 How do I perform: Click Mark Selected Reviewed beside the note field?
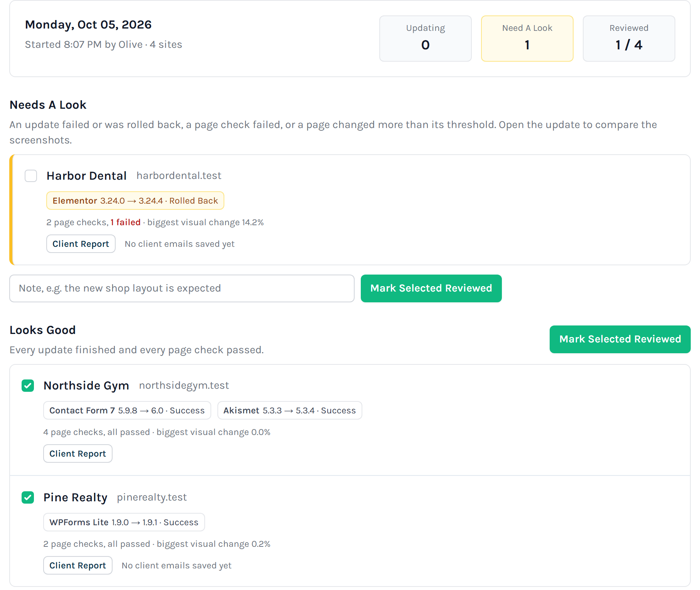click(431, 288)
